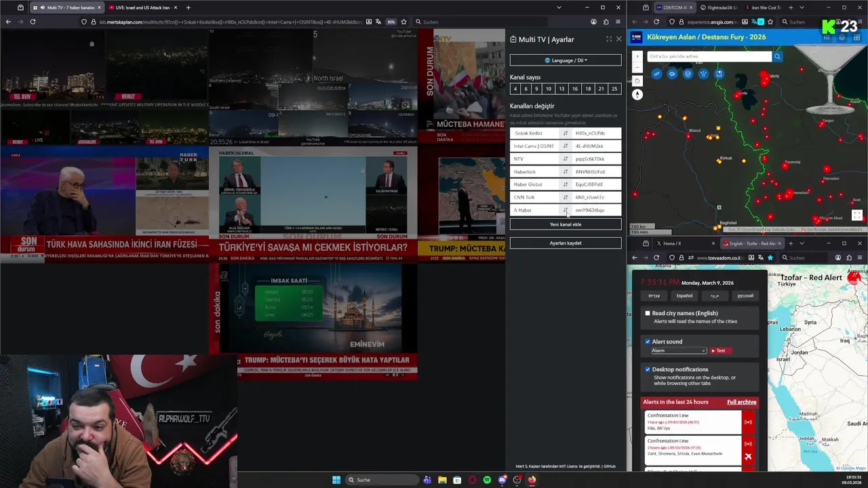The height and width of the screenshot is (488, 868).
Task: Click the aircraft icon on Zarit alert
Action: click(x=748, y=457)
